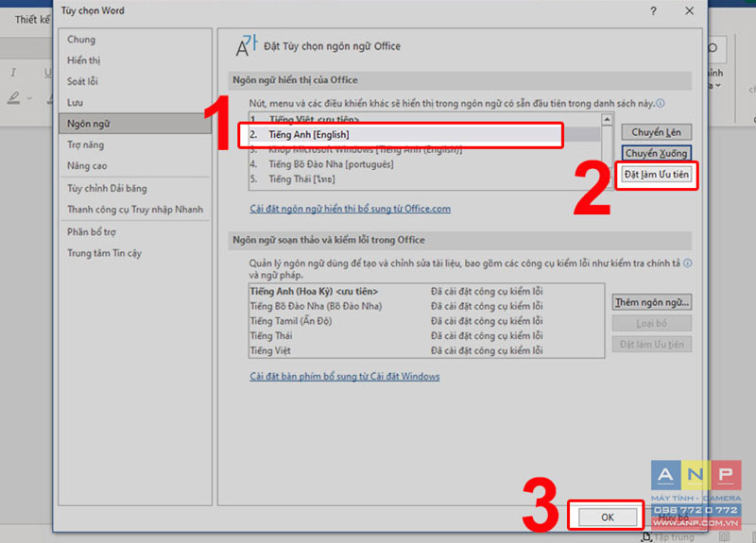Image resolution: width=756 pixels, height=543 pixels.
Task: Select Tiếng Anh [English] display language
Action: click(x=424, y=135)
